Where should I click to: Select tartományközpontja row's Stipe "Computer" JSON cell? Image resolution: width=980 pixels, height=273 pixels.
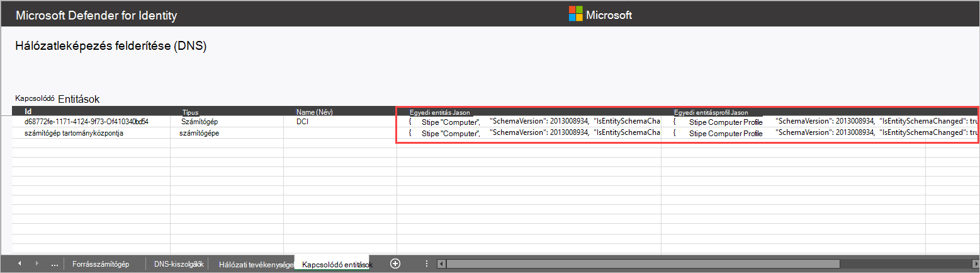coord(529,133)
